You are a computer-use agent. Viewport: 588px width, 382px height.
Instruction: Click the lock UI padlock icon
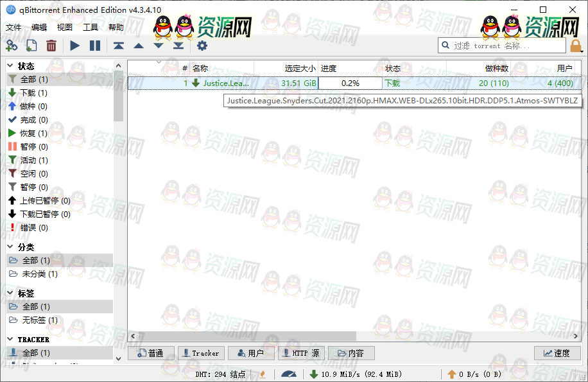coord(575,46)
